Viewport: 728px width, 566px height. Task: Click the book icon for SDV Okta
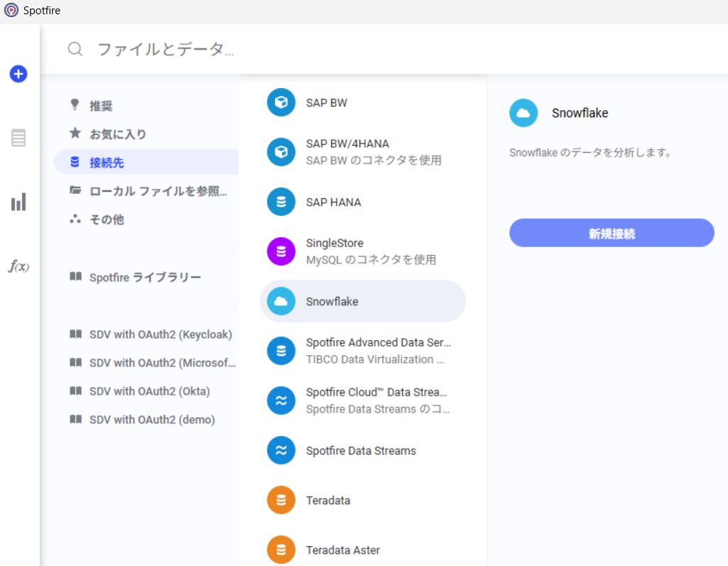76,391
